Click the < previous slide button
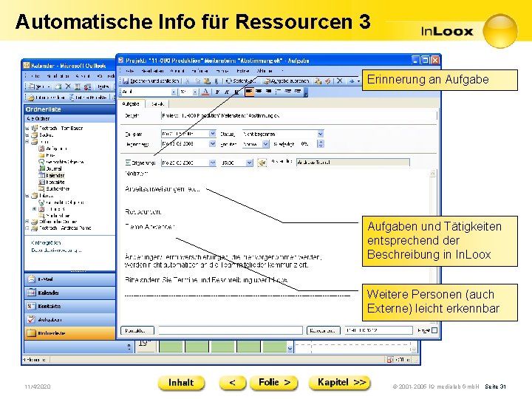The width and height of the screenshot is (532, 399). pos(233,383)
